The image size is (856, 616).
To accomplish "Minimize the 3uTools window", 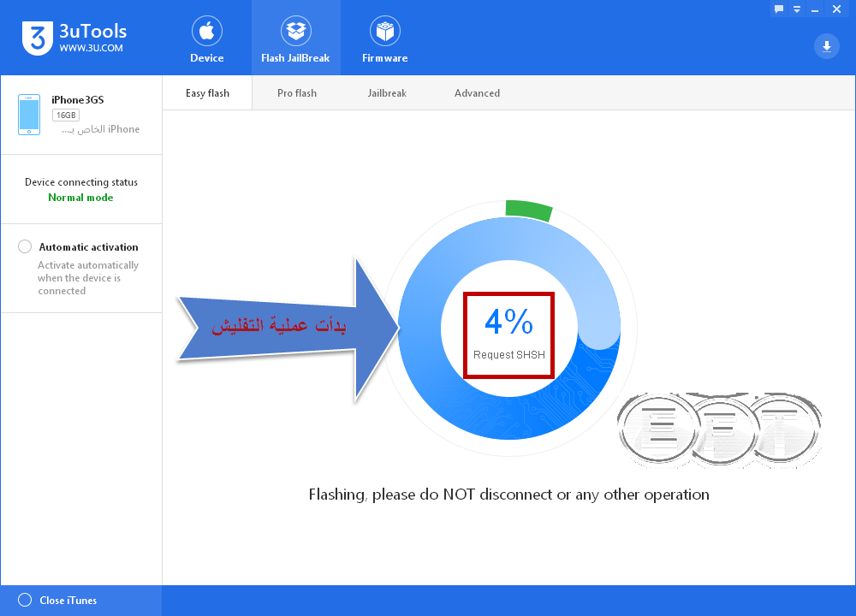I will coord(815,9).
